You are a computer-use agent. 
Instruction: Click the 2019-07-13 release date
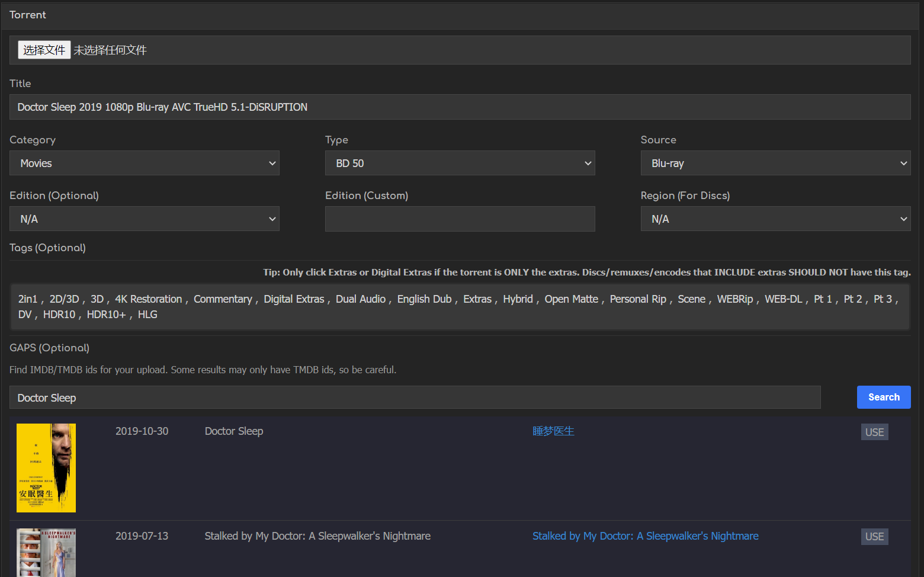click(142, 536)
